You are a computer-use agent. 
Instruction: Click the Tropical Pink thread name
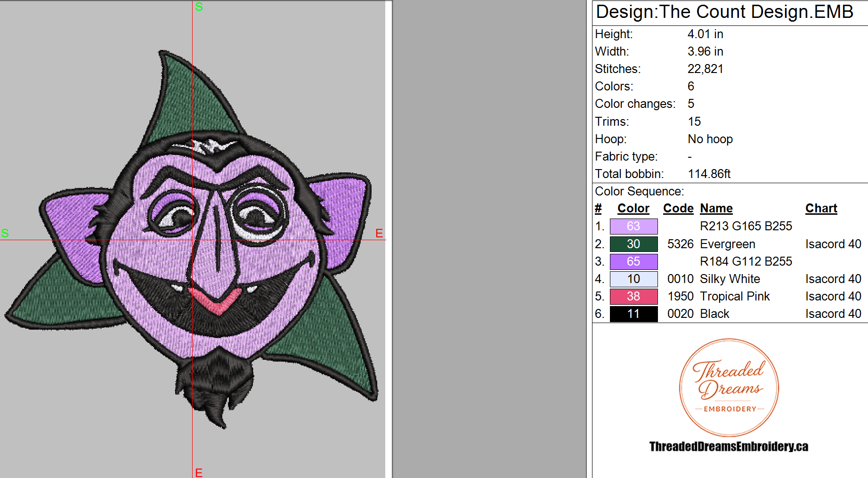735,296
